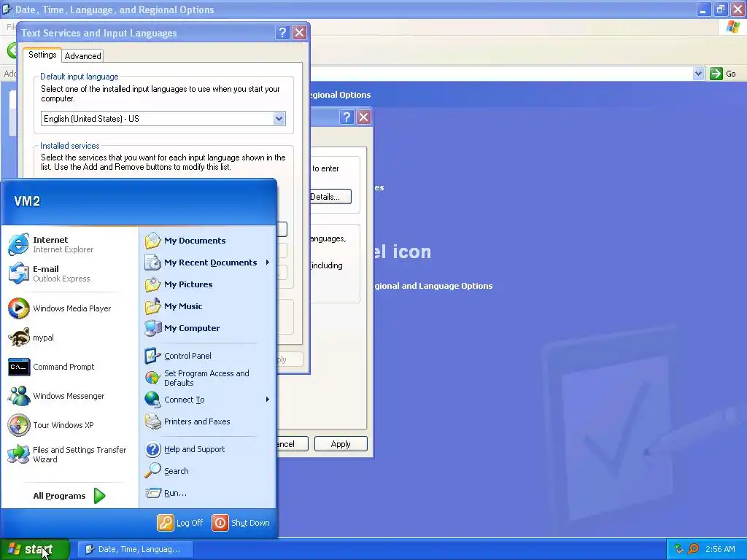Click the magnifier tray icon

(693, 549)
